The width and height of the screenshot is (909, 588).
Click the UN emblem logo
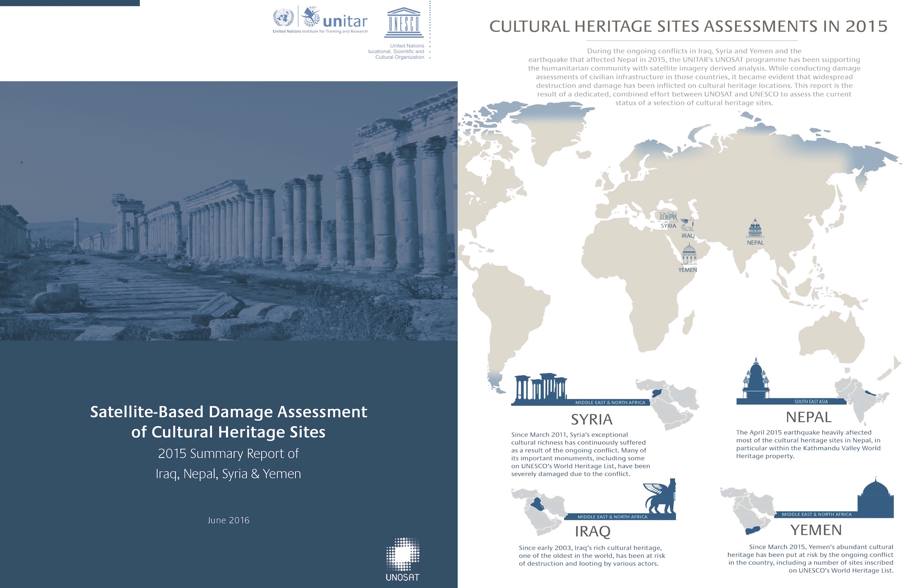[283, 17]
